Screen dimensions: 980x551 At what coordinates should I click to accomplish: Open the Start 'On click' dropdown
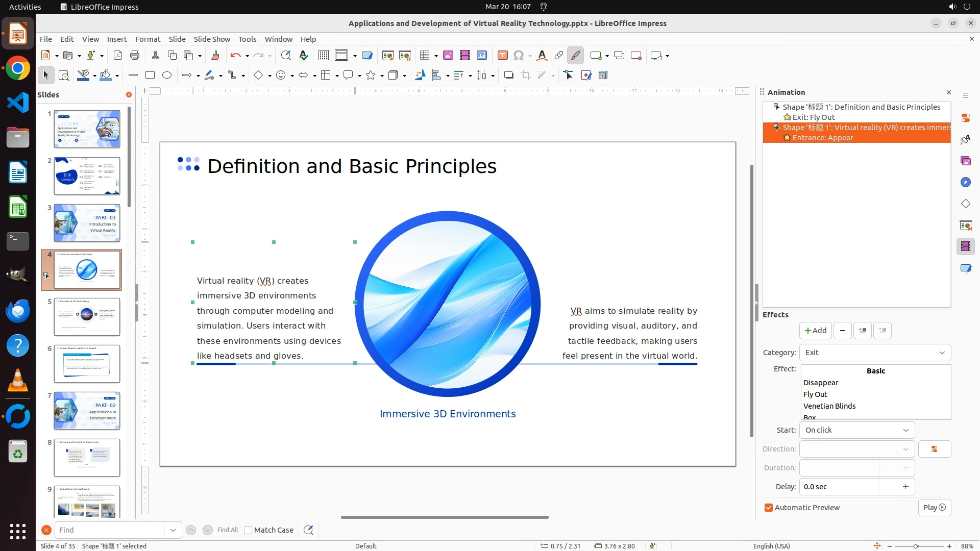tap(856, 430)
